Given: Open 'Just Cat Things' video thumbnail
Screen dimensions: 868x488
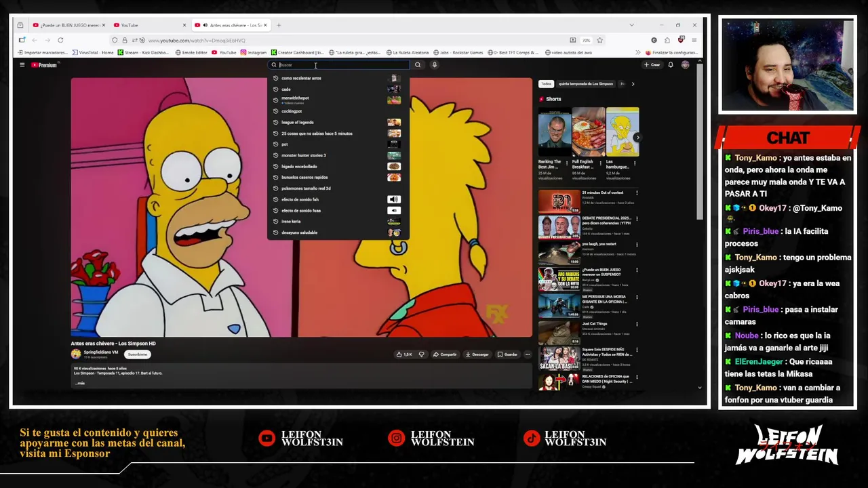Looking at the screenshot, I should coord(559,332).
